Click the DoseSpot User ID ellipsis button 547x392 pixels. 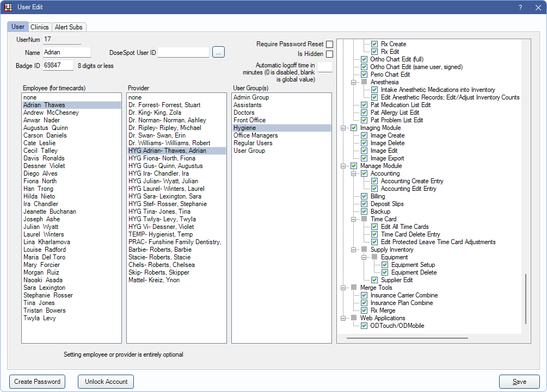click(x=218, y=52)
